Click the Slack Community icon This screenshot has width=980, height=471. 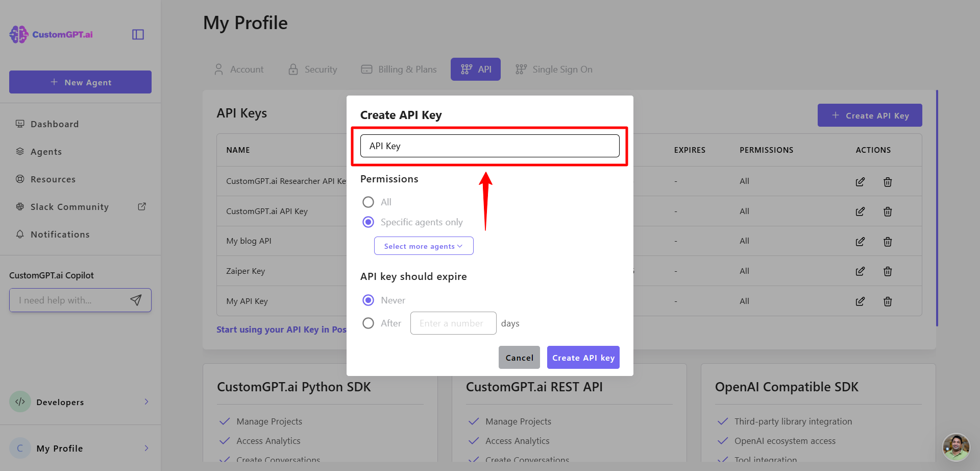click(x=20, y=206)
